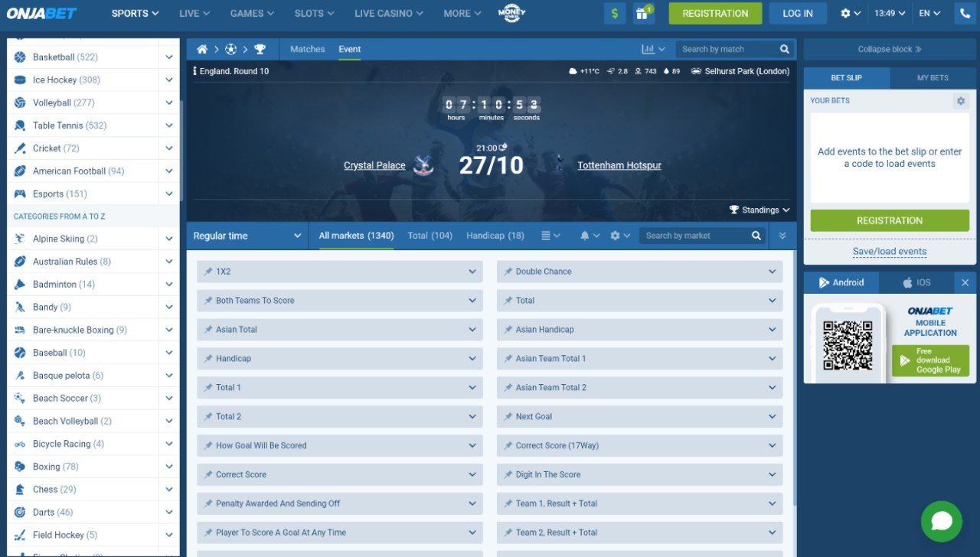Screen dimensions: 980x557
Task: Open the bet slip settings gear
Action: click(x=960, y=101)
